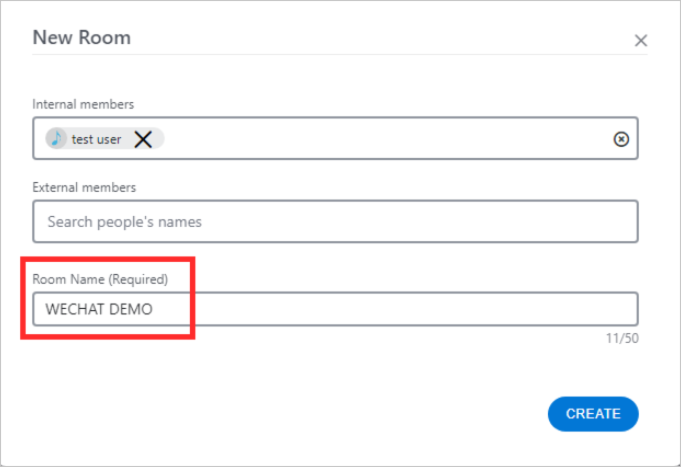Create the room with CREATE button
681x467 pixels.
tap(593, 414)
